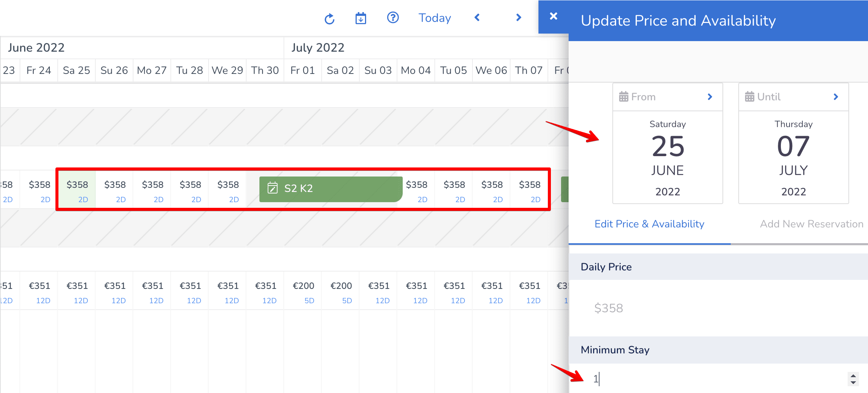Select the $358 cell under We 06
868x393 pixels.
[x=492, y=189]
